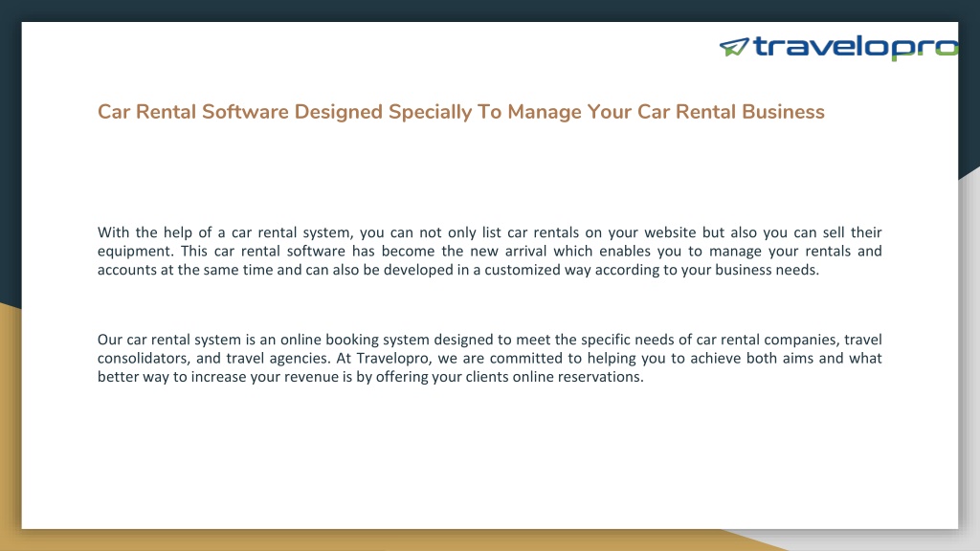Click the travelopro logo
The height and width of the screenshot is (551, 980).
(838, 48)
